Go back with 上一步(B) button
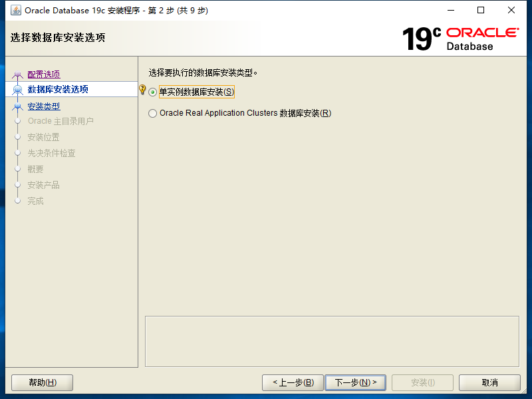 293,383
